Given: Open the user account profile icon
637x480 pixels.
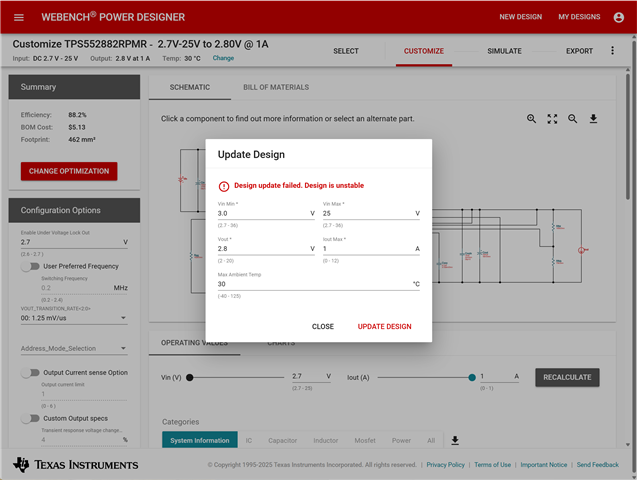Looking at the screenshot, I should click(618, 17).
